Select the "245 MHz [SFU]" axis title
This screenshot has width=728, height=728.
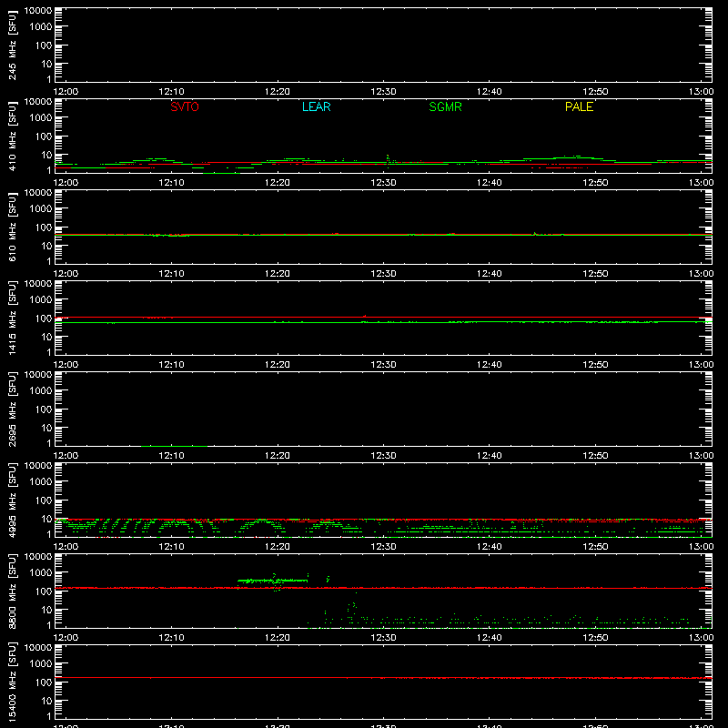12,45
